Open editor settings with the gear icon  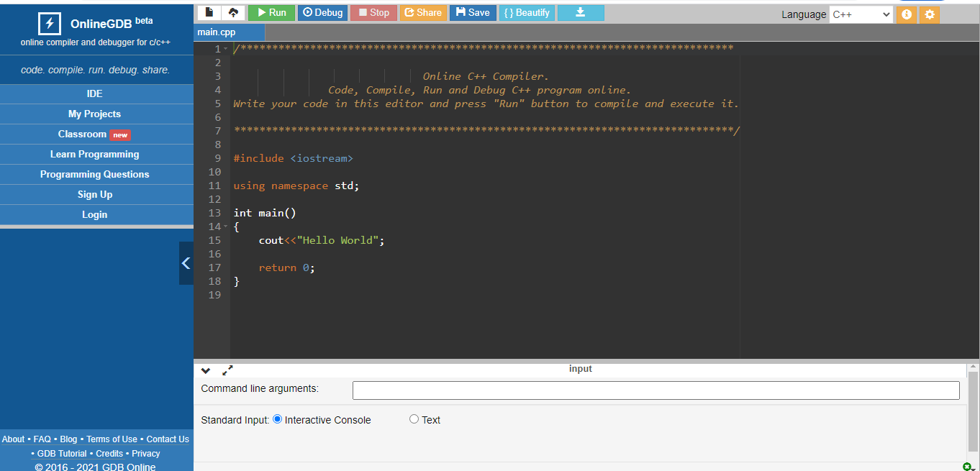click(930, 14)
